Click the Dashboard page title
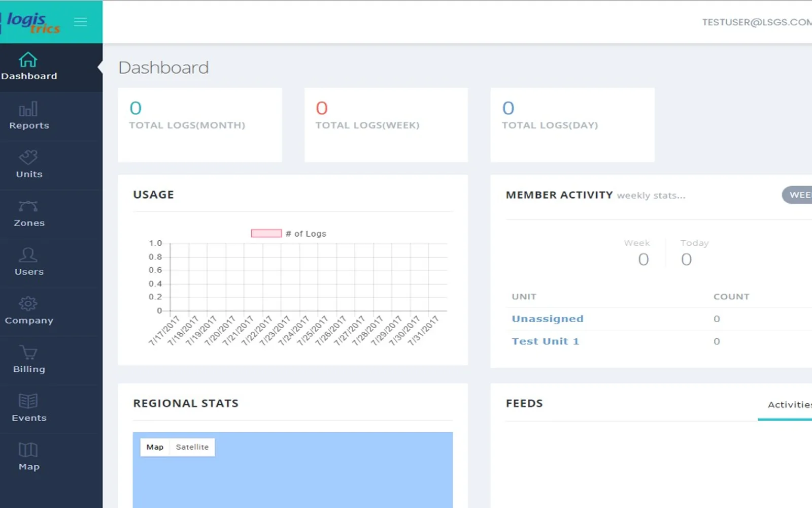Screen dimensions: 812x508 163,68
